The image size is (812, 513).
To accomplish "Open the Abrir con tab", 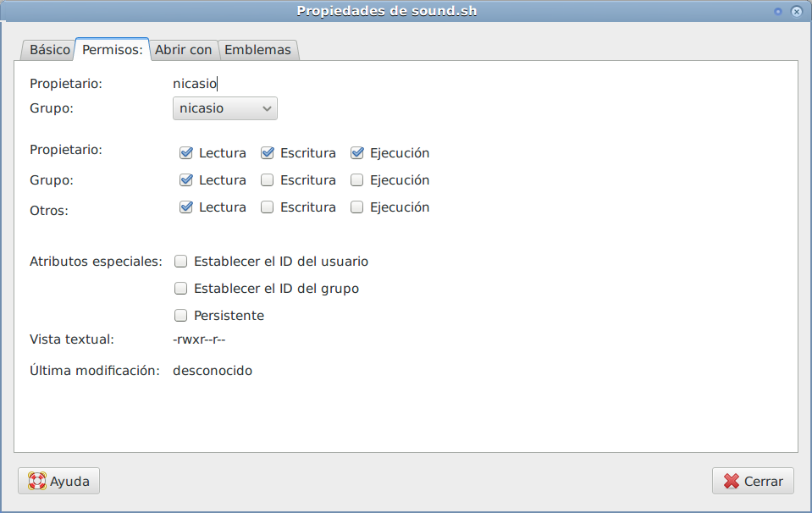I will [183, 50].
